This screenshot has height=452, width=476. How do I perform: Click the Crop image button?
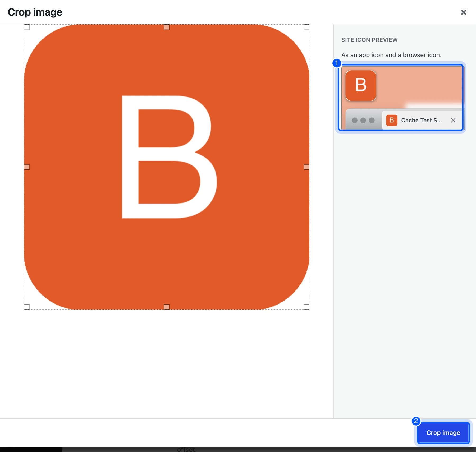click(x=443, y=433)
